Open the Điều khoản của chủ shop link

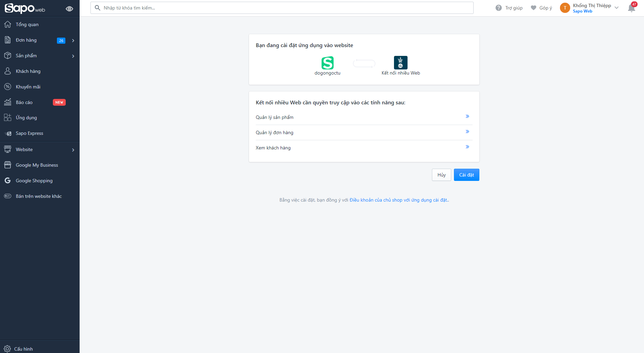[x=399, y=200]
